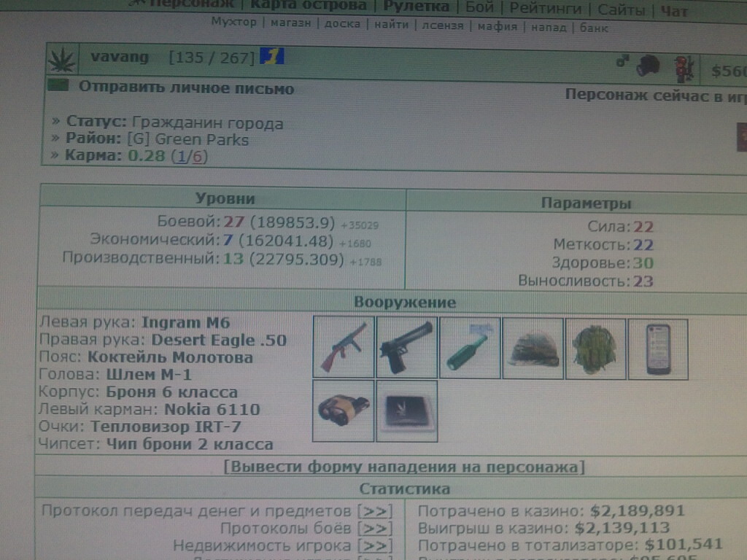The height and width of the screenshot is (560, 747).
Task: Click the Коктейль Молотова text
Action: tap(170, 357)
